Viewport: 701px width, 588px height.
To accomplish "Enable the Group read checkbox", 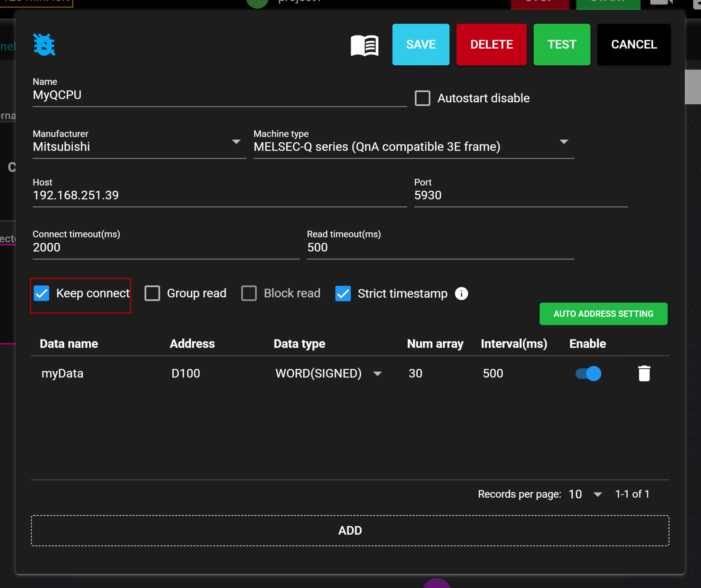I will [x=152, y=293].
